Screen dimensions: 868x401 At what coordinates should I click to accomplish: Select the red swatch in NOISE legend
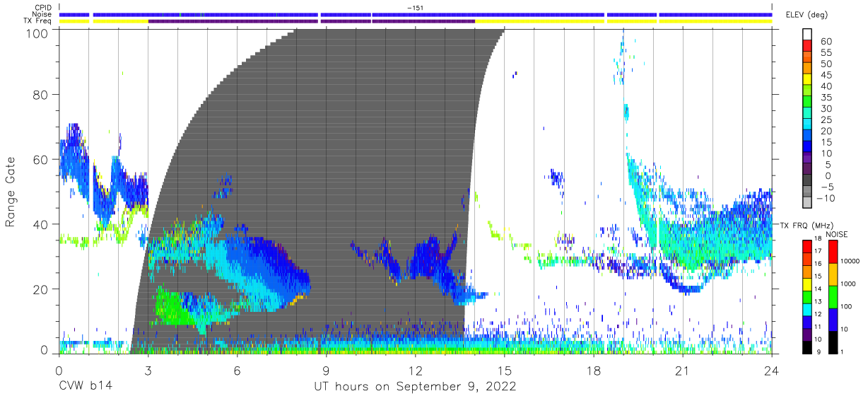click(x=832, y=252)
